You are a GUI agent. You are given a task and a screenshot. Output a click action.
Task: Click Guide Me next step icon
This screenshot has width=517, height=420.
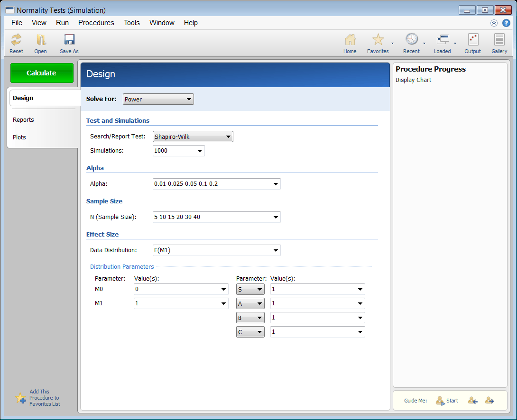pos(489,401)
